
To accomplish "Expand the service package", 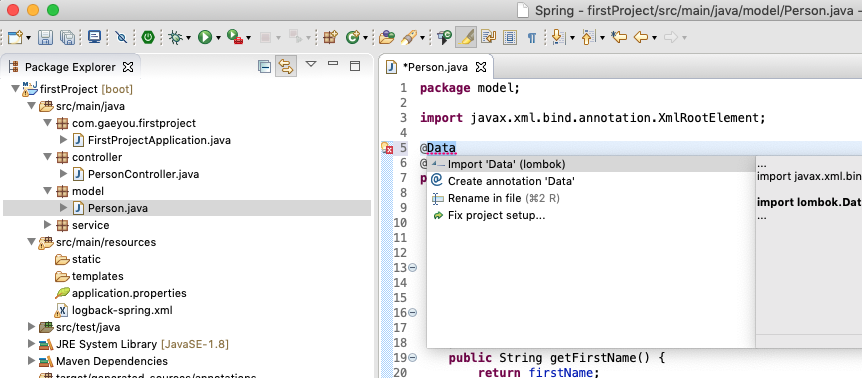I will (x=47, y=225).
